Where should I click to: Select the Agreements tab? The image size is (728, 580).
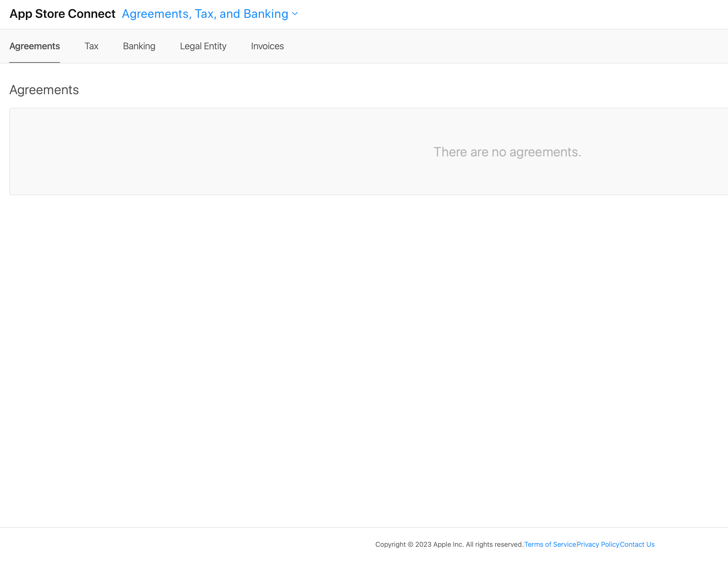point(34,46)
